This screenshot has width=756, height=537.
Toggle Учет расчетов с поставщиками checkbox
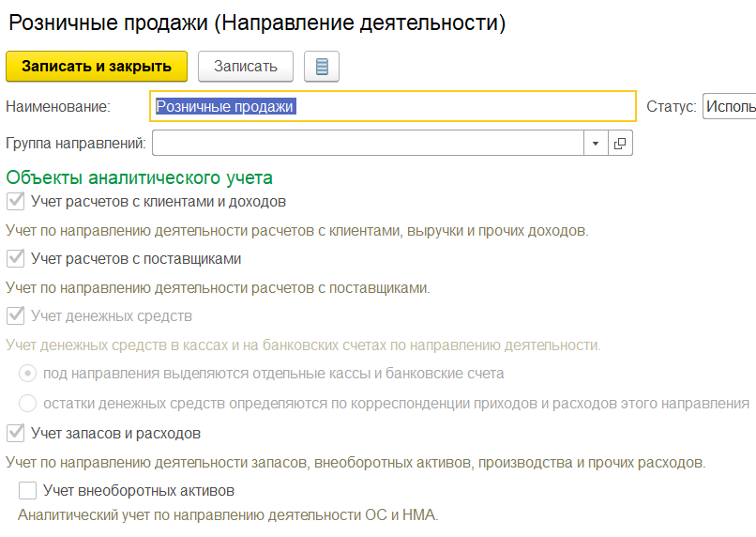pyautogui.click(x=15, y=258)
